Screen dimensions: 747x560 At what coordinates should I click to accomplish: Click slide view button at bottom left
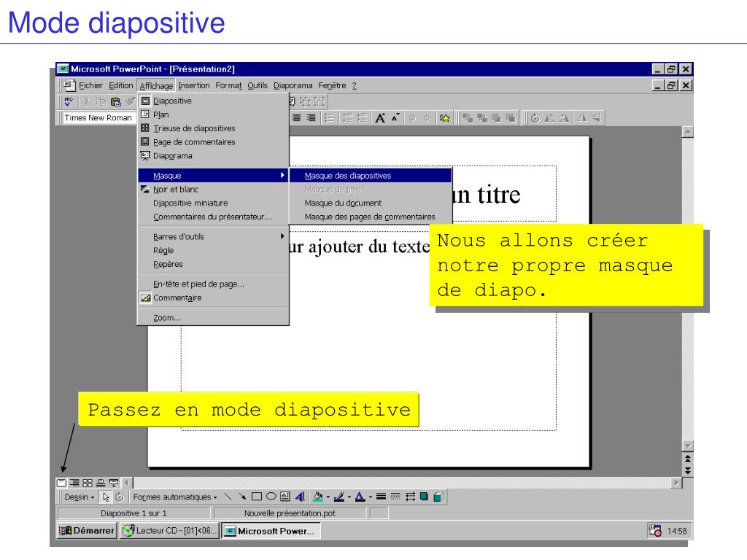[x=61, y=483]
